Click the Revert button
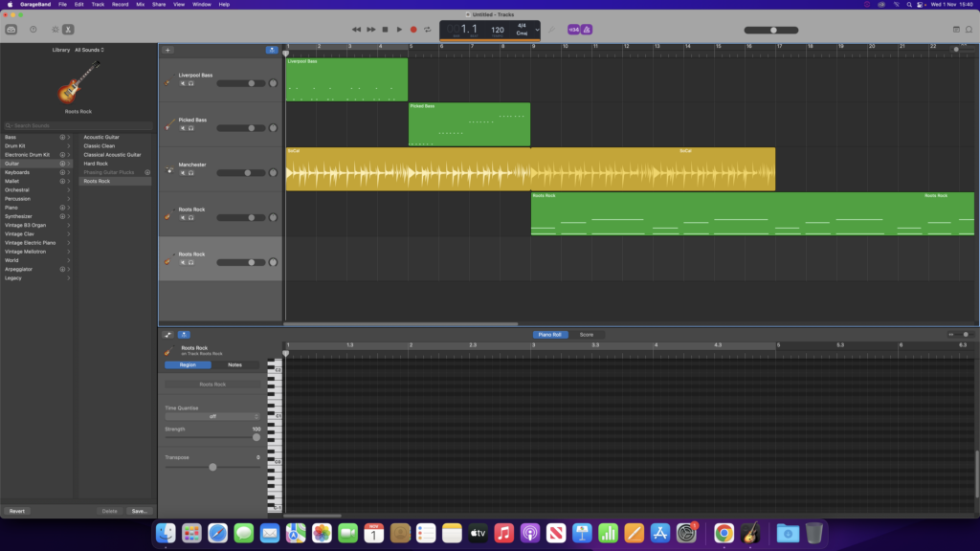The width and height of the screenshot is (980, 551). click(x=17, y=511)
